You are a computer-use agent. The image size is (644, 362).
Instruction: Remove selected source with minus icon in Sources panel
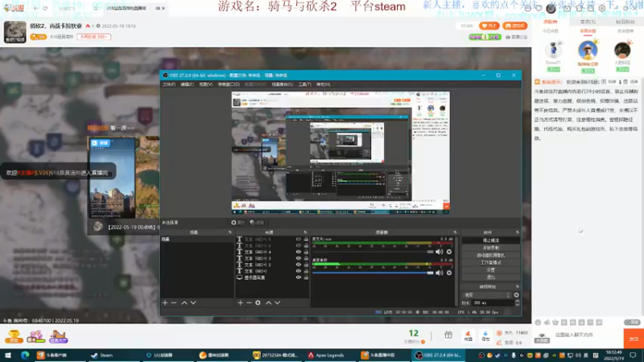pos(249,303)
